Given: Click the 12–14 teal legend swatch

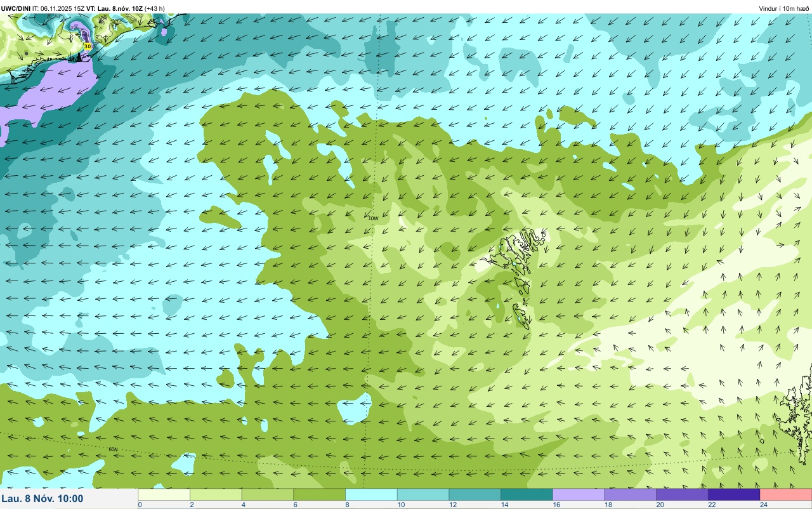Looking at the screenshot, I should tap(475, 494).
